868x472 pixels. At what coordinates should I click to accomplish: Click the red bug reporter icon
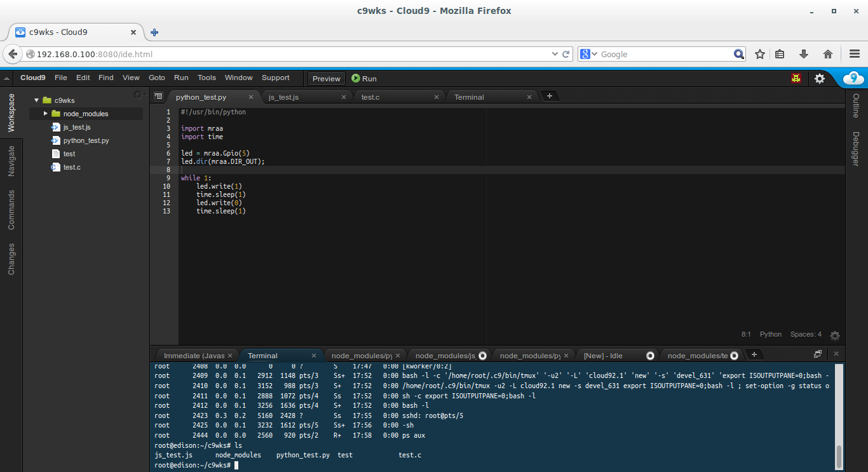pyautogui.click(x=796, y=78)
